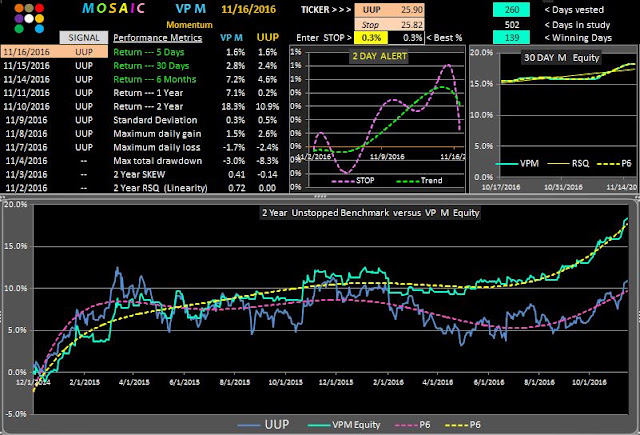Image resolution: width=640 pixels, height=435 pixels.
Task: Click the pink dashed P6 legend entry
Action: tap(413, 425)
